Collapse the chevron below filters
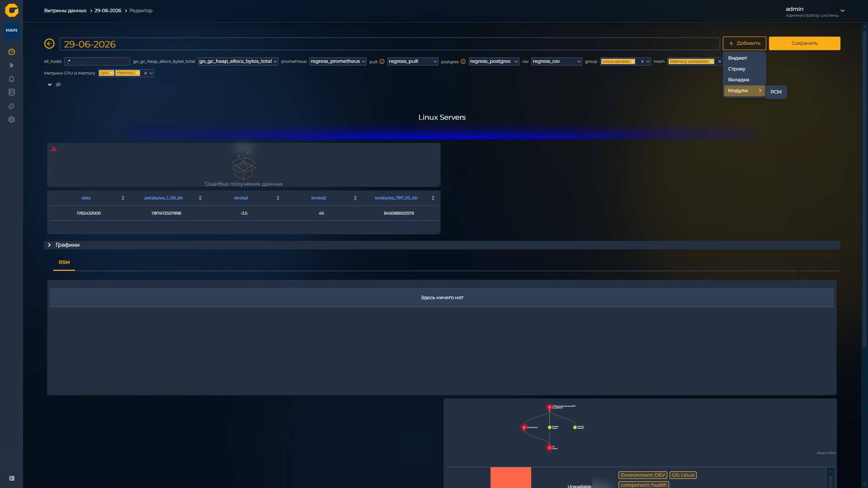The height and width of the screenshot is (488, 868). (50, 84)
